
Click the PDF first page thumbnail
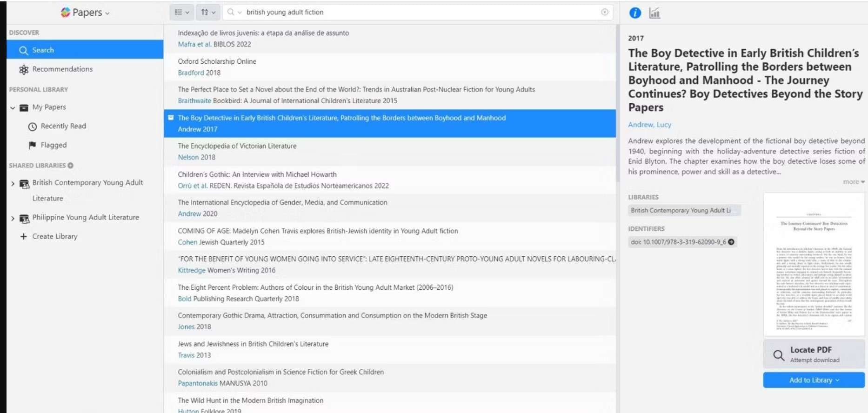tap(814, 264)
